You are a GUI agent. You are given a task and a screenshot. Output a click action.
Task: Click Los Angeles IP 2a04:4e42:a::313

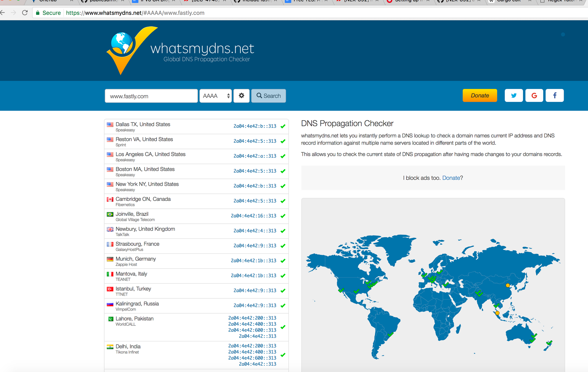(x=255, y=156)
